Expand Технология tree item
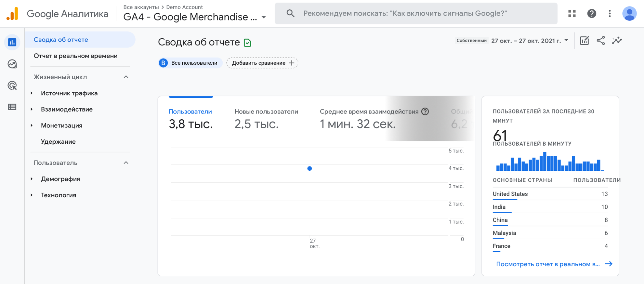Screen dimensions: 644x284 click(x=32, y=195)
